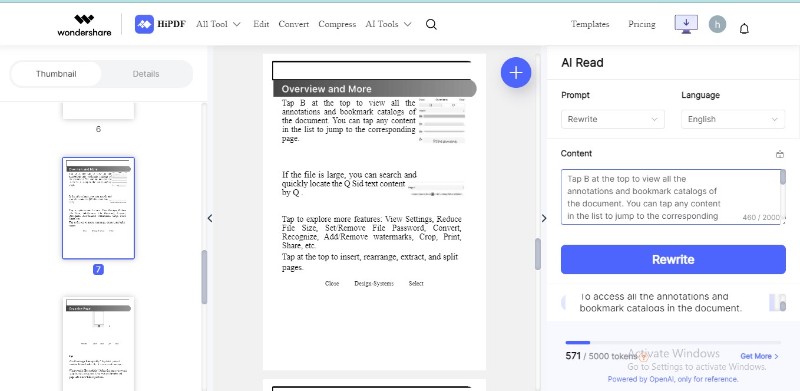
Task: Click the token usage progress bar
Action: coord(673,343)
